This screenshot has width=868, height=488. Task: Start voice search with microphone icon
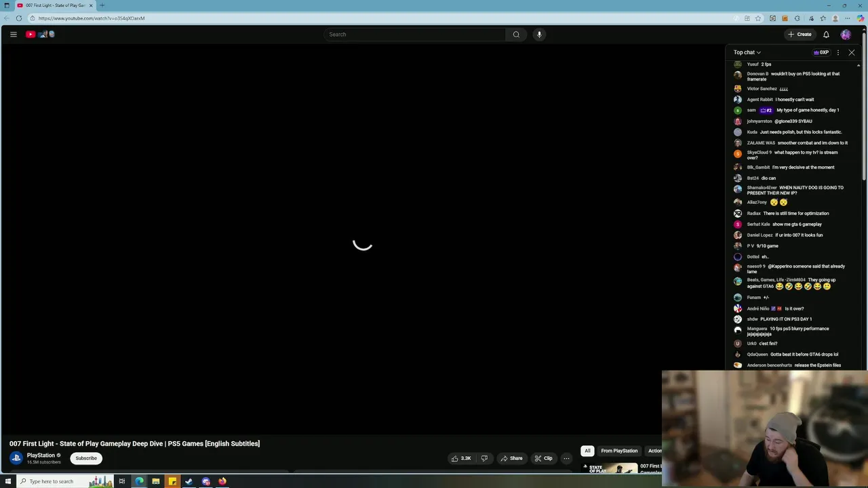click(539, 35)
